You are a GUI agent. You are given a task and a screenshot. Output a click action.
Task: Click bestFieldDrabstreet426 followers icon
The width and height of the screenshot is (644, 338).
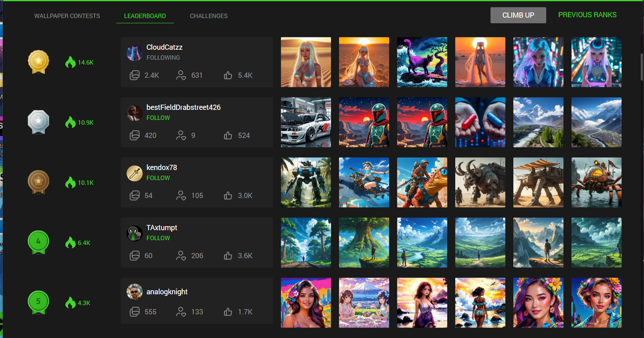[181, 135]
